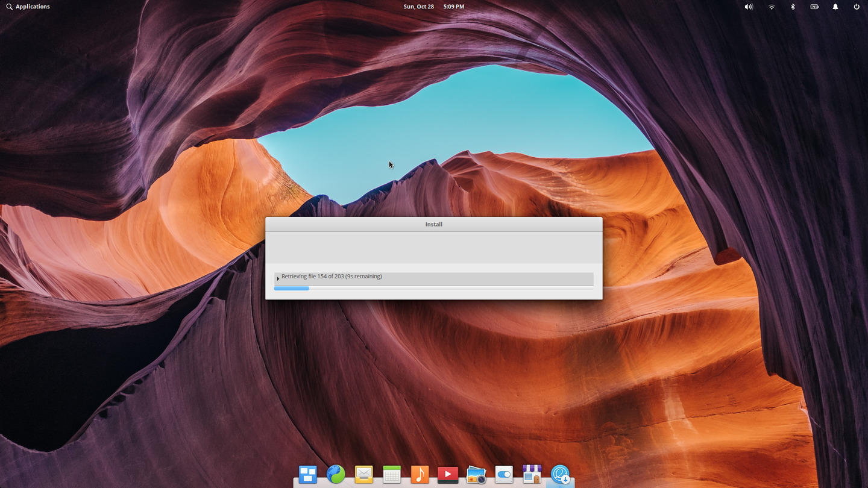Launch AppCenter store from the dock
This screenshot has width=868, height=488.
pyautogui.click(x=532, y=475)
